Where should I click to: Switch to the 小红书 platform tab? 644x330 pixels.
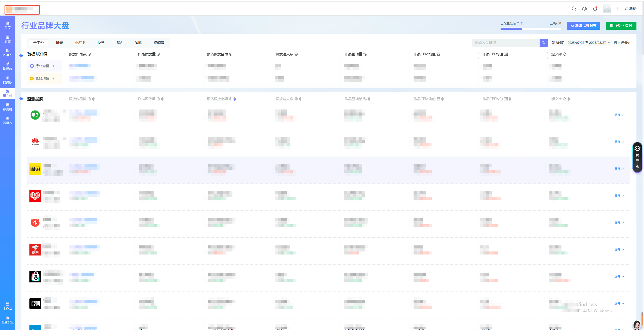click(x=80, y=43)
